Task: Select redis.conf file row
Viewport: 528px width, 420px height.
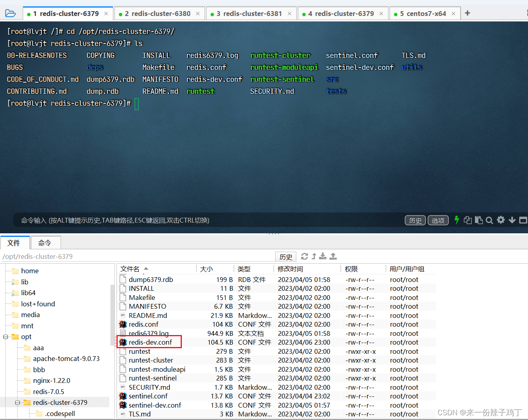Action: pyautogui.click(x=277, y=324)
